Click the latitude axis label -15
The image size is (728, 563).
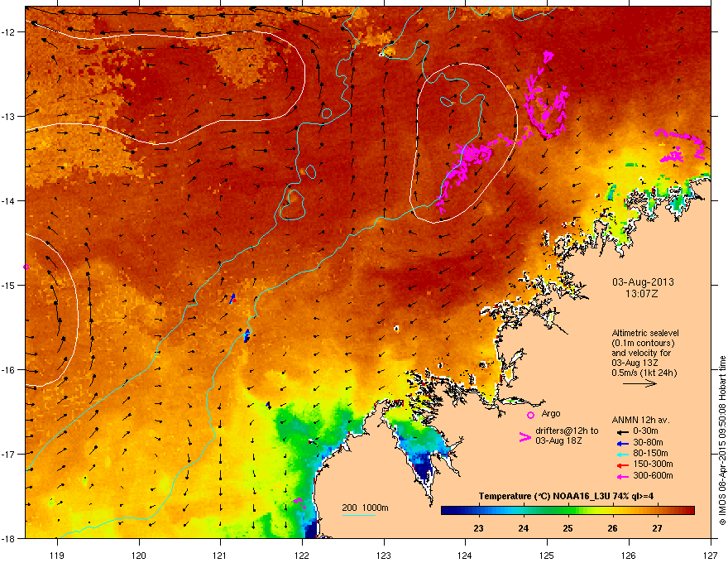(8, 285)
